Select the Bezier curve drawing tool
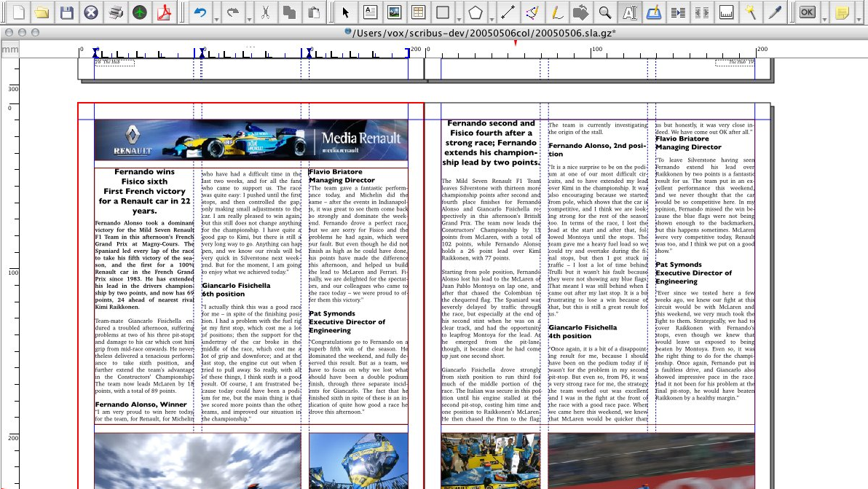Image resolution: width=868 pixels, height=489 pixels. (532, 12)
